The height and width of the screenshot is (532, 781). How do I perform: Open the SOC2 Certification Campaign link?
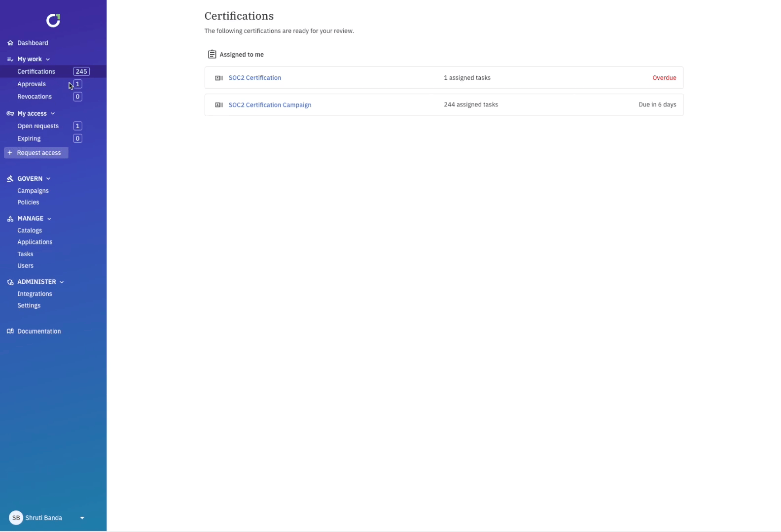[270, 105]
